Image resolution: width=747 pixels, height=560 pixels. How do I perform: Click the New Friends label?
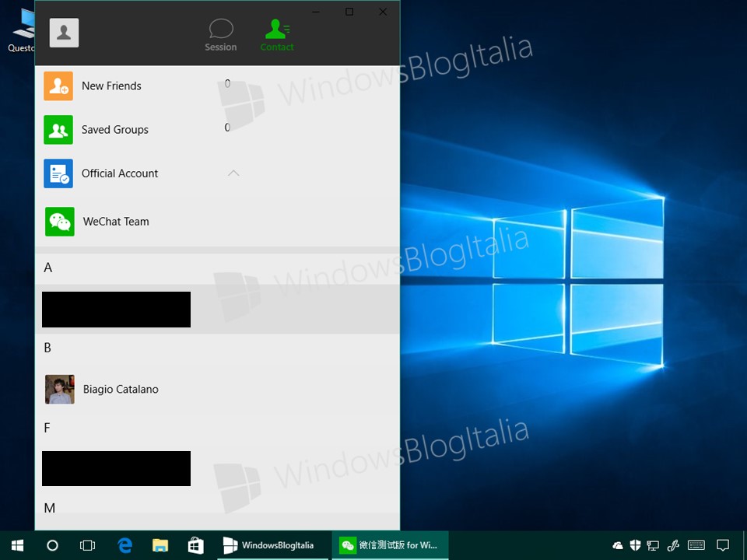(x=111, y=86)
